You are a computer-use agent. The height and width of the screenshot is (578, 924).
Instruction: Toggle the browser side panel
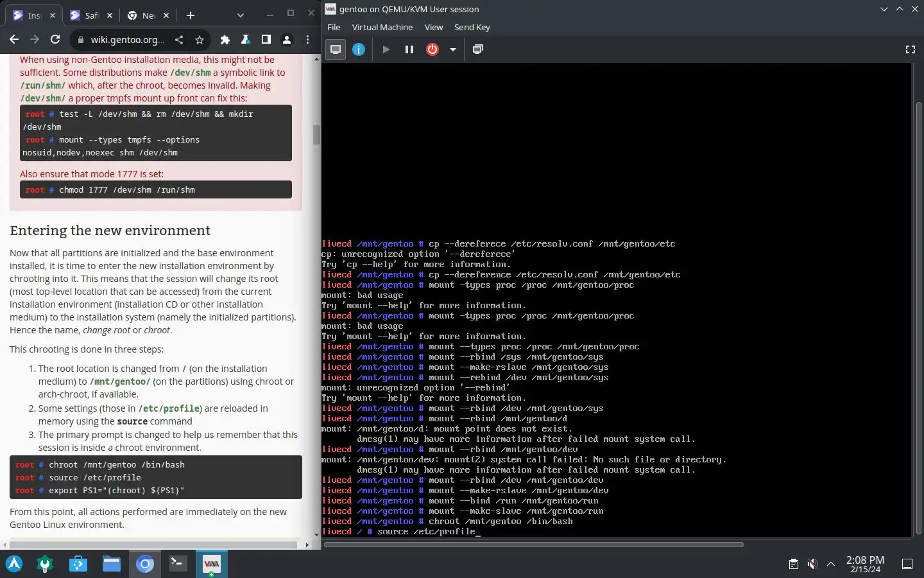coord(266,40)
